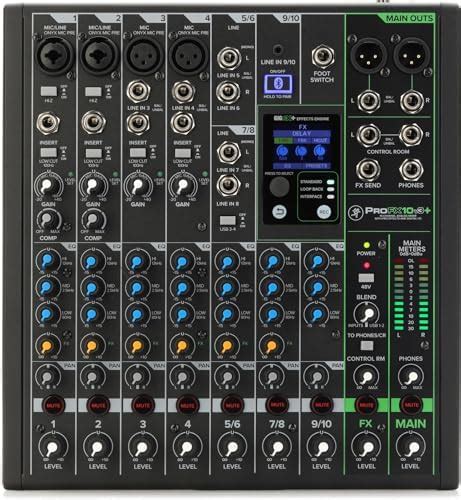Click channel 3 Gain knob
Viewport: 461px width, 500px height.
click(137, 186)
